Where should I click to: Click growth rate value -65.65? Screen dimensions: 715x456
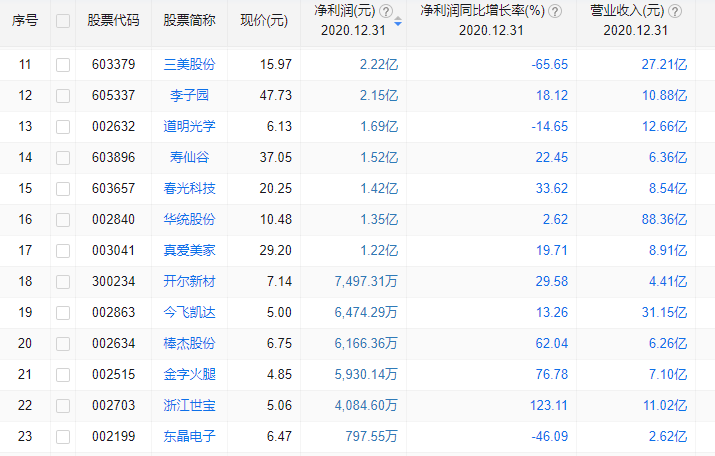(549, 64)
